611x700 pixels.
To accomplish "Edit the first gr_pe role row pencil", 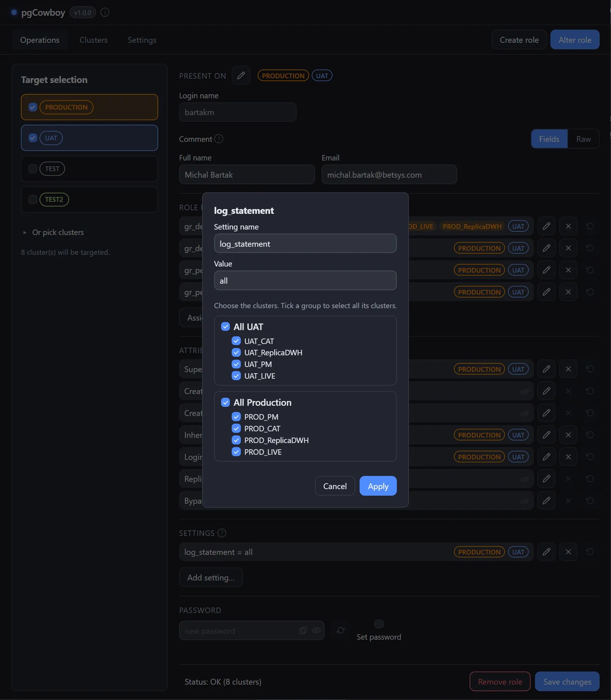I will tap(546, 270).
